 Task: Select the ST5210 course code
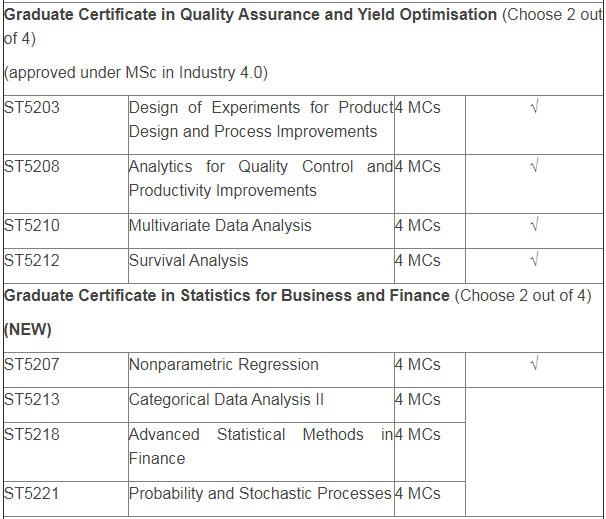point(32,226)
